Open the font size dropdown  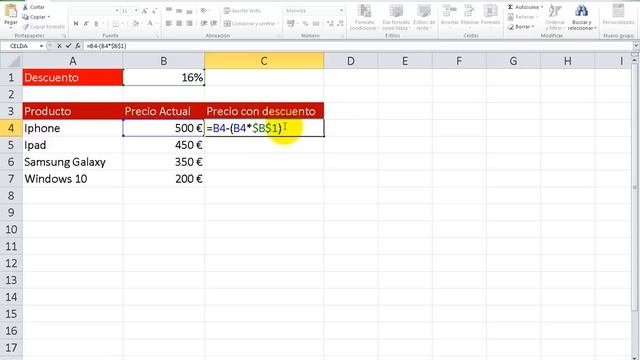coord(136,11)
